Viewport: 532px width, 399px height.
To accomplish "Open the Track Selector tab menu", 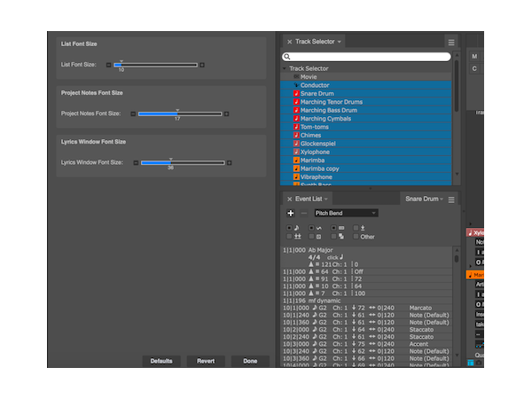I will pyautogui.click(x=339, y=42).
